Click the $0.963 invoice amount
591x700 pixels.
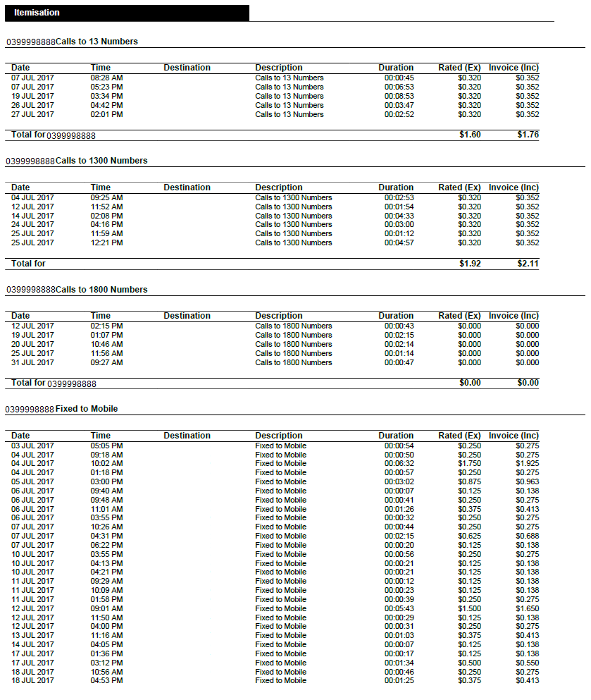(x=527, y=481)
